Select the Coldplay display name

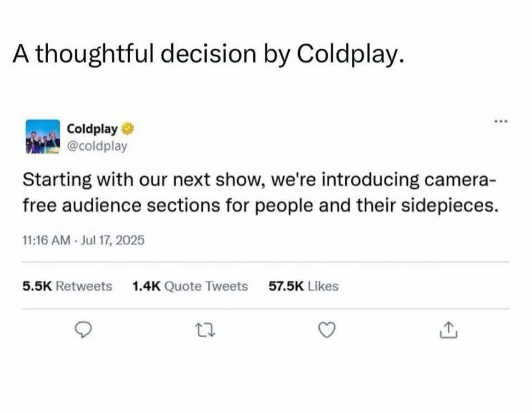click(x=92, y=128)
